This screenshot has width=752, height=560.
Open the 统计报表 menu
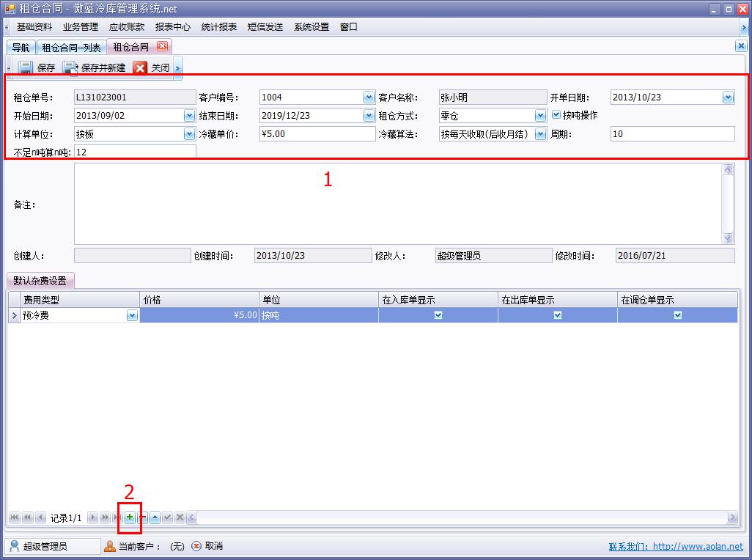pos(218,27)
